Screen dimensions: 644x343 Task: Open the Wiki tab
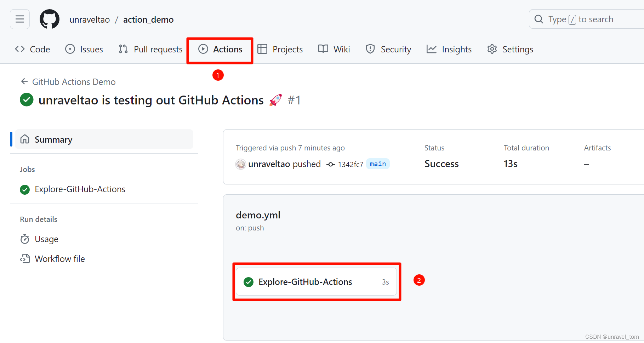[334, 49]
